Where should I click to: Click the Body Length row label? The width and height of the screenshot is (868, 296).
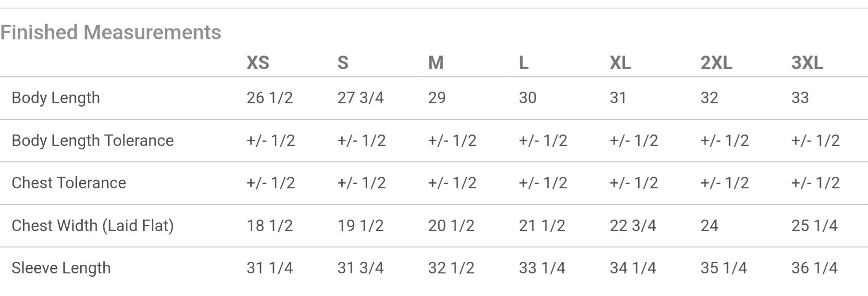pyautogui.click(x=56, y=98)
